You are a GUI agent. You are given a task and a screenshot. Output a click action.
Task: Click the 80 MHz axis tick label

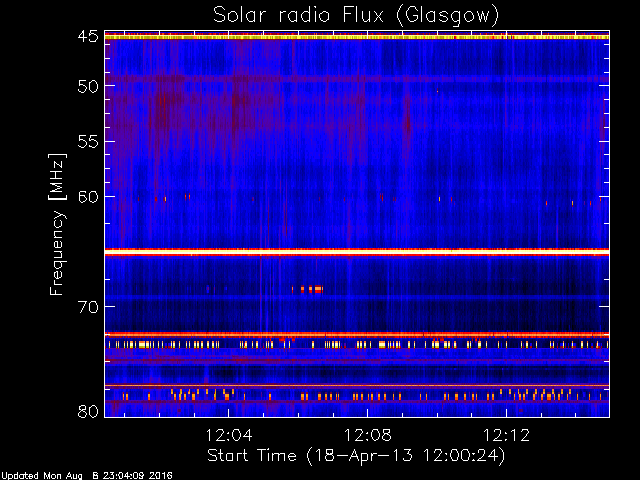pyautogui.click(x=88, y=411)
